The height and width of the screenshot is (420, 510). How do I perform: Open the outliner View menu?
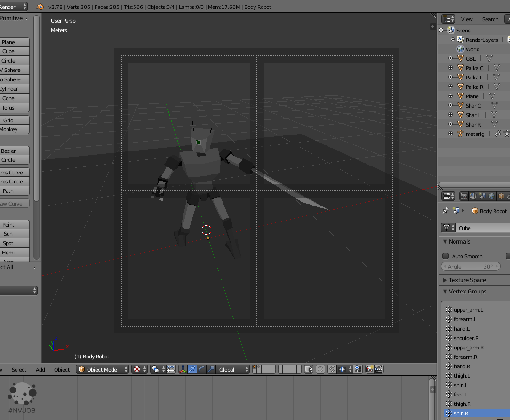click(x=466, y=19)
